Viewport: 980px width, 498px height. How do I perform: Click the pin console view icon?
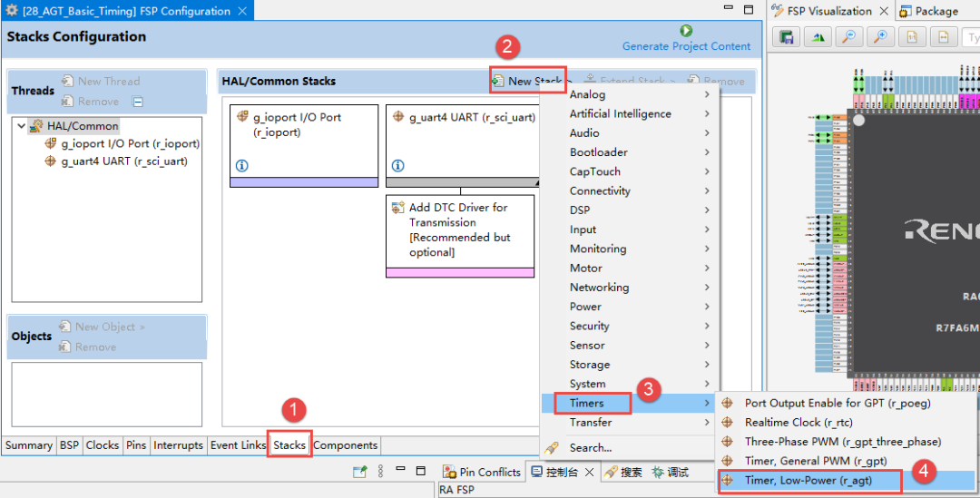point(359,472)
